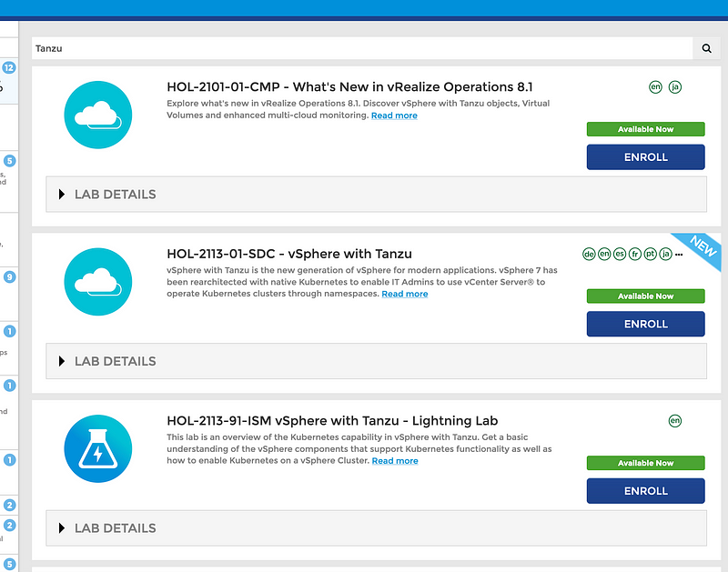Read more about HOL-2113-01-SDC lab

coord(405,294)
